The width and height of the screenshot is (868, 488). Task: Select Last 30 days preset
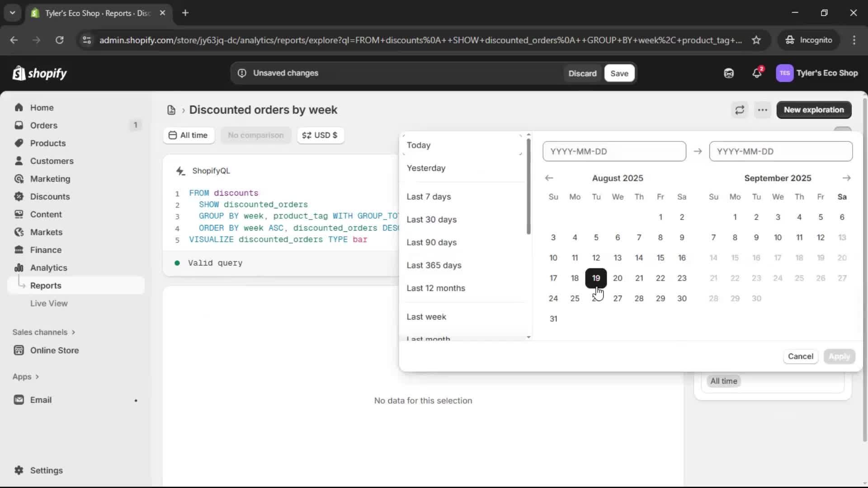pos(462,220)
